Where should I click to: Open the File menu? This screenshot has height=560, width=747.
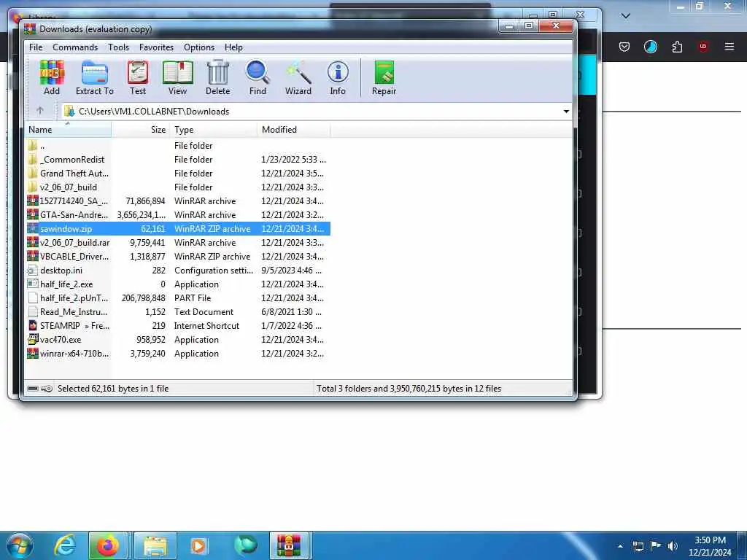coord(36,47)
